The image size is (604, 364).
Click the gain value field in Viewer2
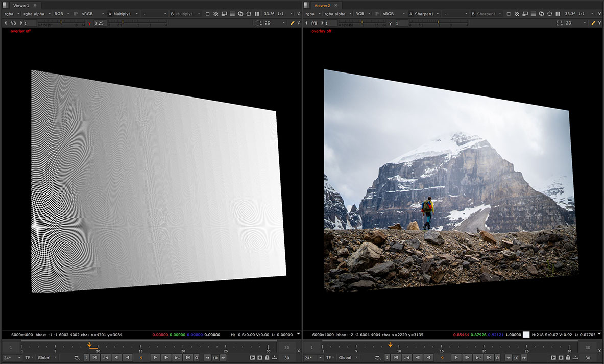point(331,23)
